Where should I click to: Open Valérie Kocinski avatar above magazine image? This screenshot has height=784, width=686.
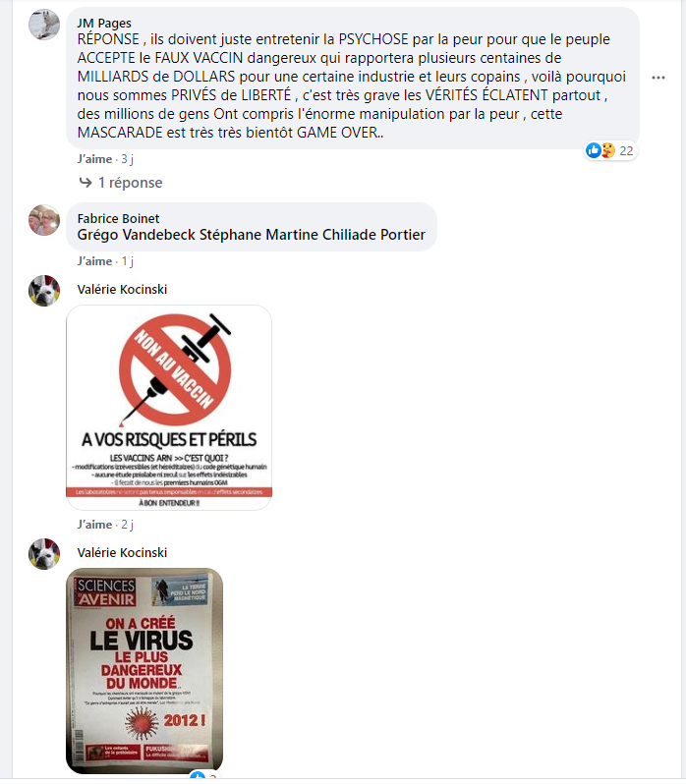point(44,554)
